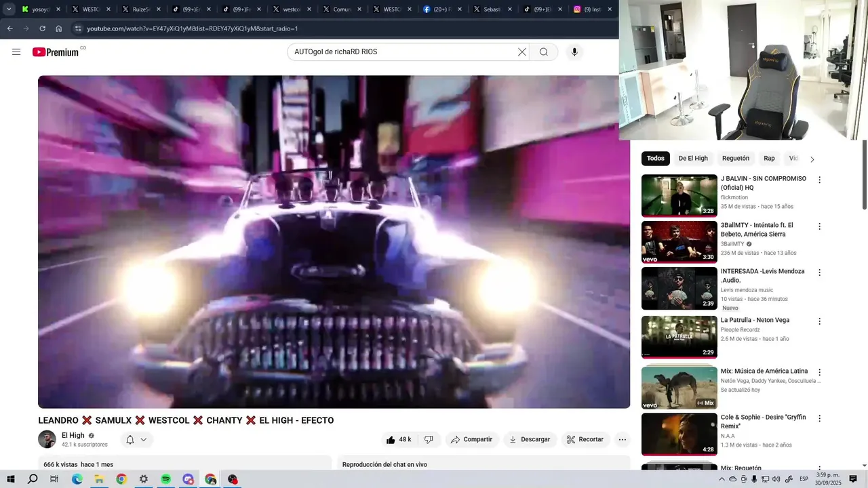Open the options menu for Cole & Sophie - Desire
This screenshot has height=488, width=868.
[x=819, y=419]
